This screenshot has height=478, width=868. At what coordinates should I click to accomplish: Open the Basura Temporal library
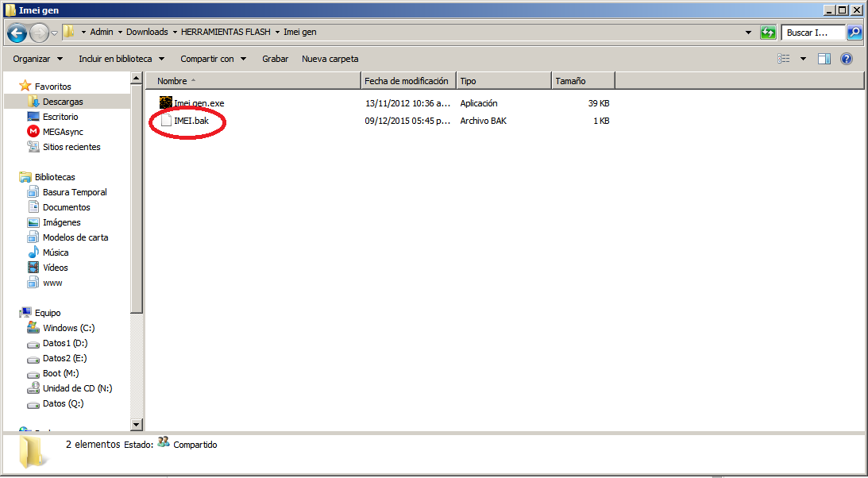point(75,192)
